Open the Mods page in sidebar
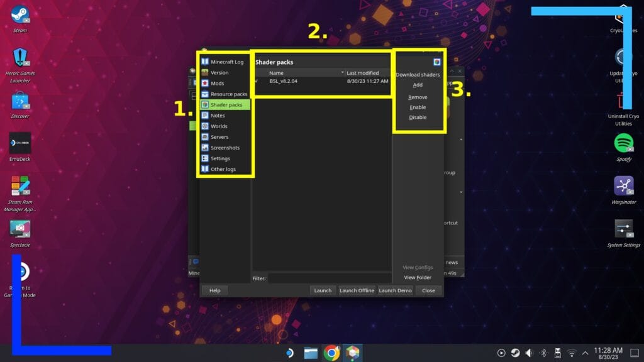 pos(217,83)
